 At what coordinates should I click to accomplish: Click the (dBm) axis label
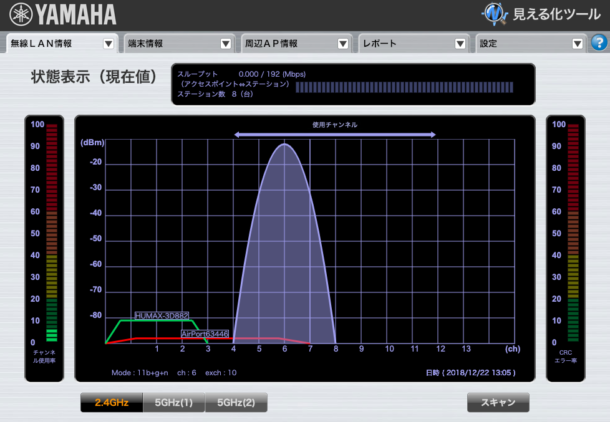point(92,143)
